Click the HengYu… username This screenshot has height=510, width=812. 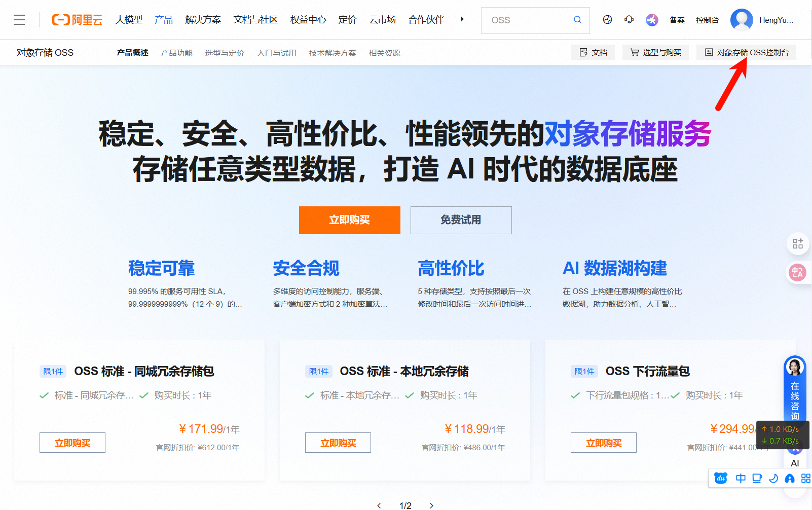click(777, 20)
